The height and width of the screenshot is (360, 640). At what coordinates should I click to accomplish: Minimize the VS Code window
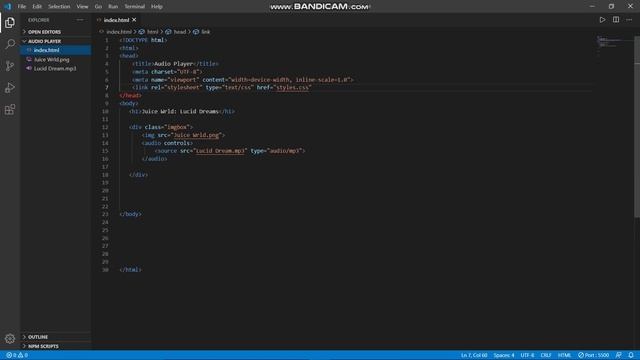pos(592,6)
